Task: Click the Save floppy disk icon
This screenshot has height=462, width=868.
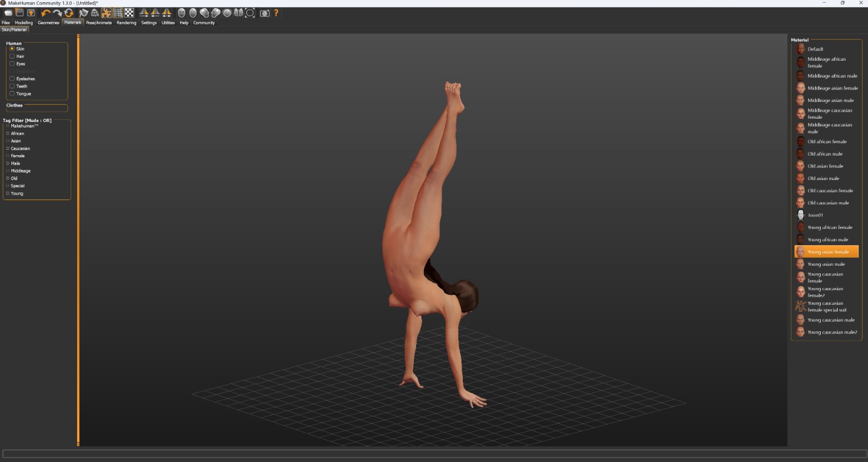Action: (x=20, y=13)
